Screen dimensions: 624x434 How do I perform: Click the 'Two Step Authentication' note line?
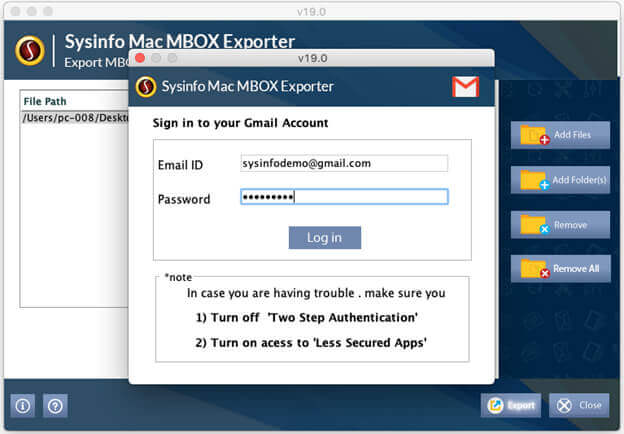306,317
